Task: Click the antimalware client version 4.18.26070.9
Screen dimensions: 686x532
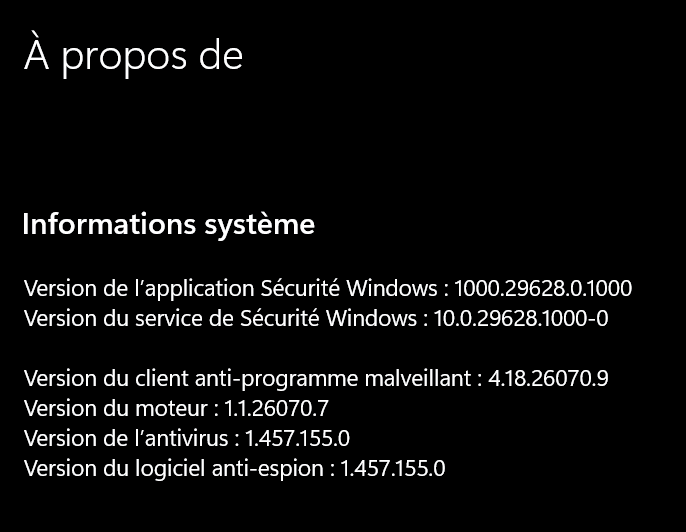Action: [x=548, y=378]
